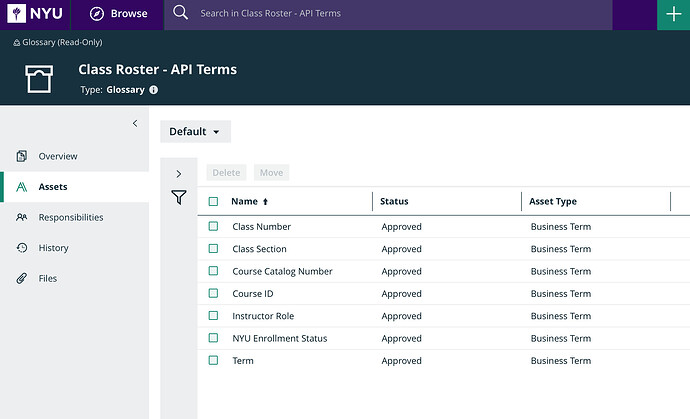
Task: Click the Move button
Action: tap(271, 173)
